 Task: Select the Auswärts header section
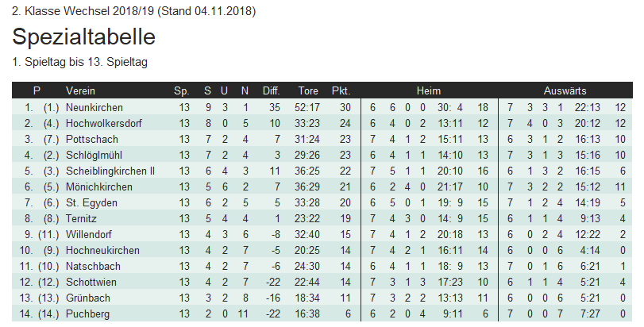565,90
